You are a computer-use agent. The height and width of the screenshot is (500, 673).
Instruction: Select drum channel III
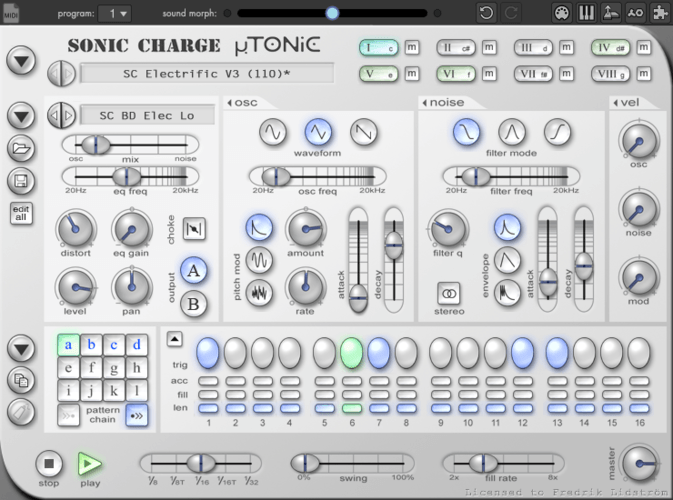533,48
